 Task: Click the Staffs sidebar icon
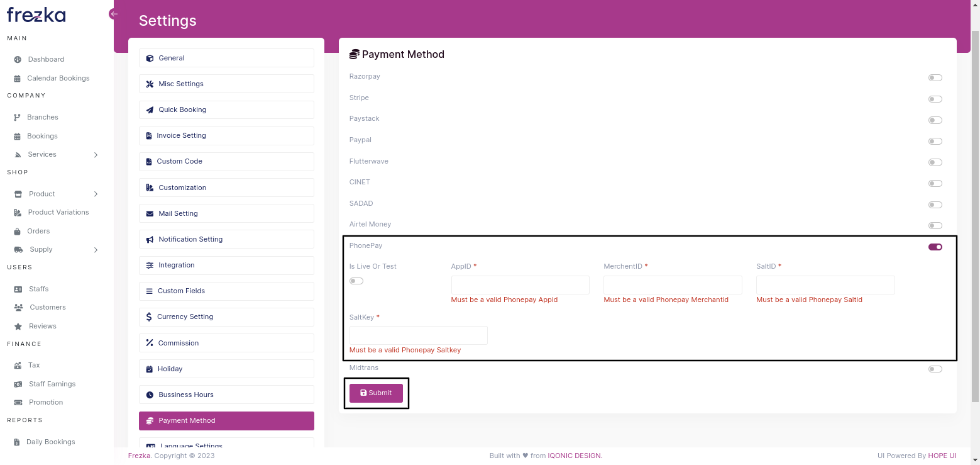click(18, 289)
